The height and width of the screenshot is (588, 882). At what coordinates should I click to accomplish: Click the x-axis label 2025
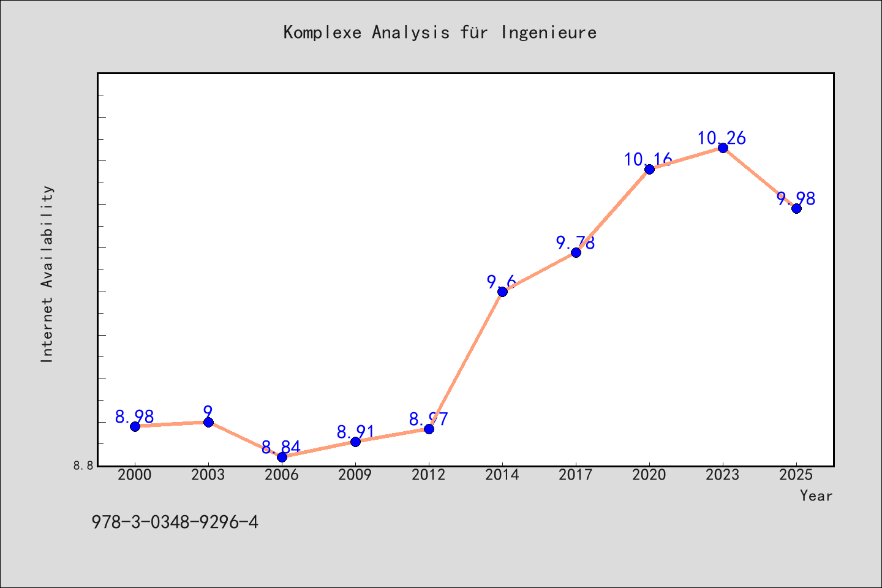click(796, 475)
